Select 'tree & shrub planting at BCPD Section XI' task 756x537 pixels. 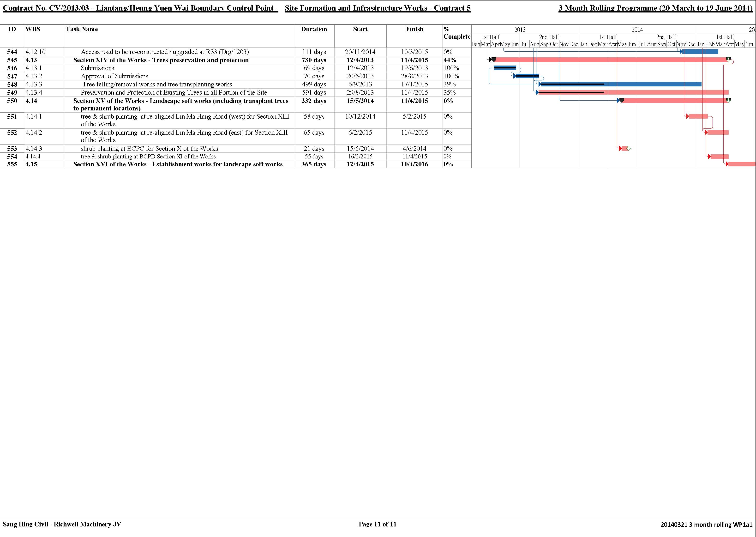point(148,157)
